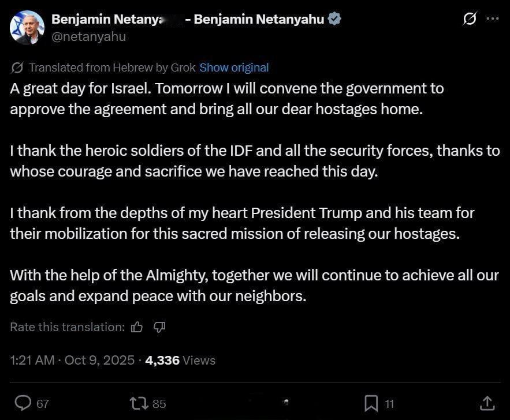
Task: Click the blue verified badge
Action: (x=334, y=19)
